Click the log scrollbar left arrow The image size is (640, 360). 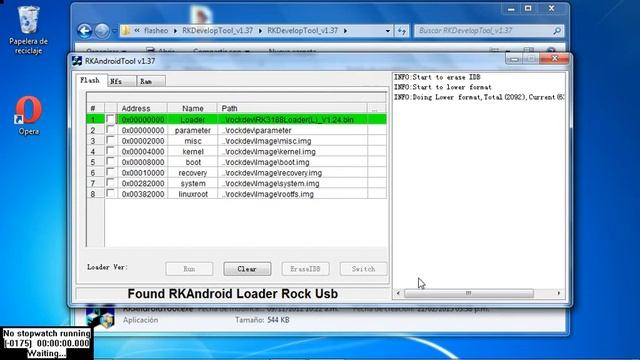pos(398,293)
